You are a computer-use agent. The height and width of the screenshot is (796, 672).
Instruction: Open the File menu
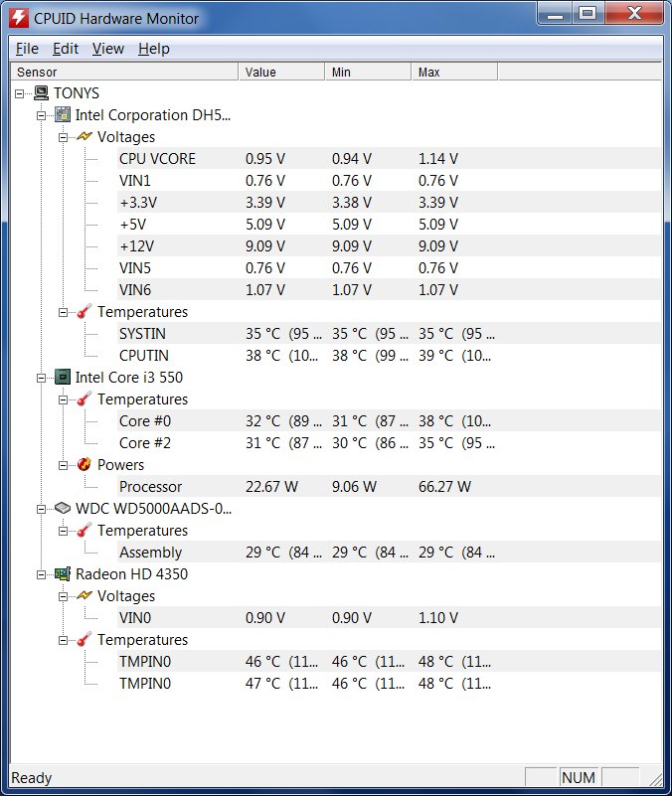(27, 49)
